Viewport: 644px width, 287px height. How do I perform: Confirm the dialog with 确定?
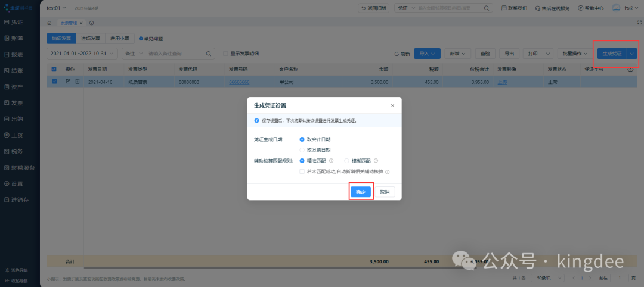pyautogui.click(x=361, y=192)
